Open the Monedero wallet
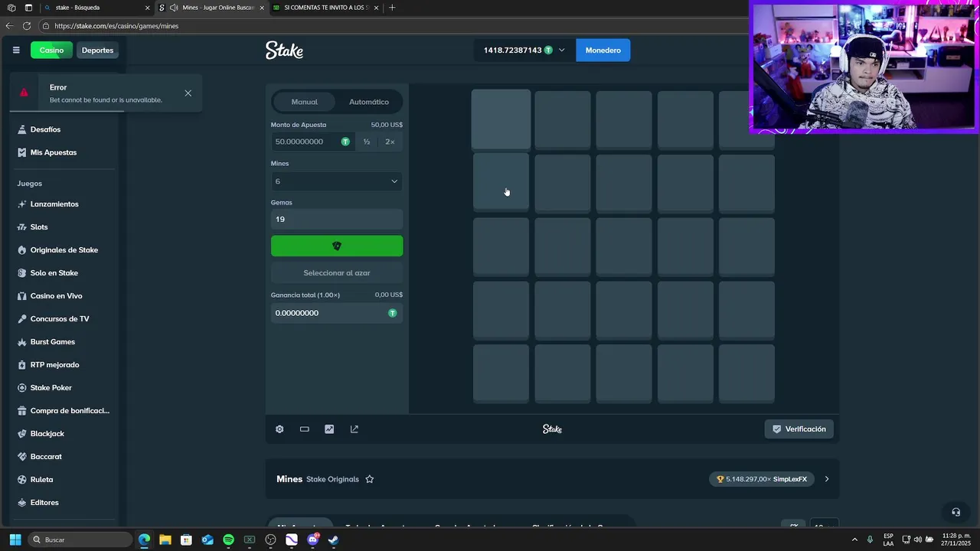This screenshot has height=551, width=980. 603,51
